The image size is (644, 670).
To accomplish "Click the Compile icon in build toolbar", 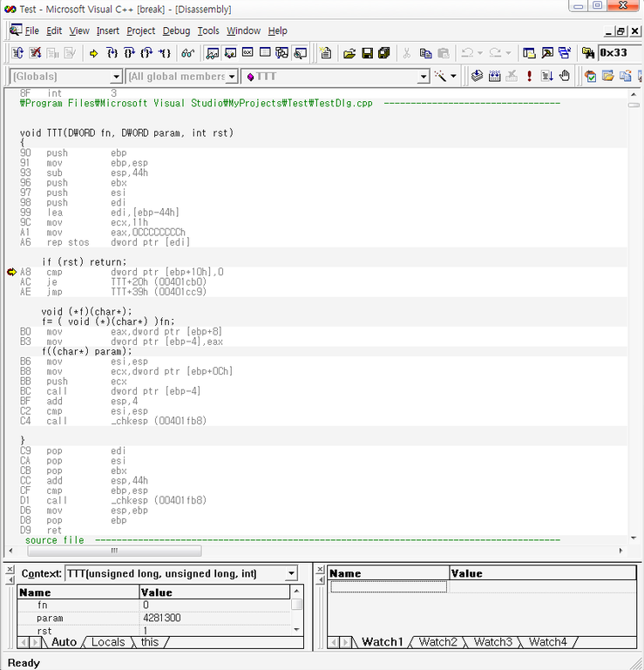I will pyautogui.click(x=477, y=77).
